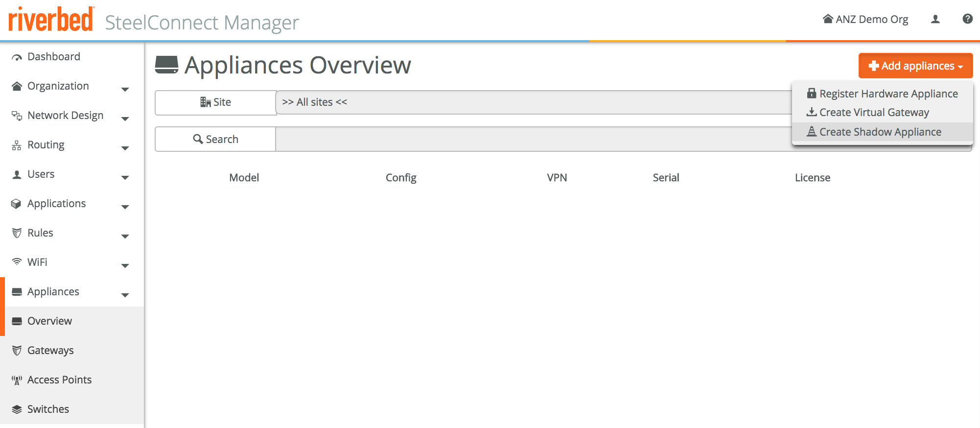Click the Users person icon in sidebar
Viewport: 980px width, 428px height.
[17, 174]
